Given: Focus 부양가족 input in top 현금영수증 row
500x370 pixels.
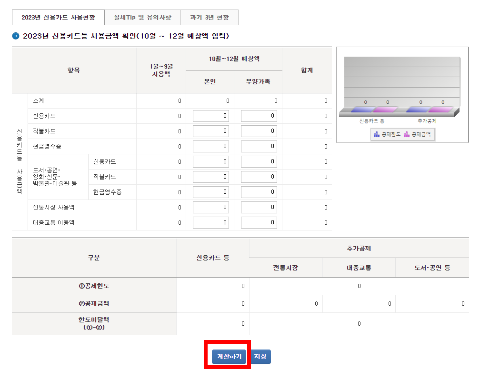Looking at the screenshot, I should tap(259, 146).
